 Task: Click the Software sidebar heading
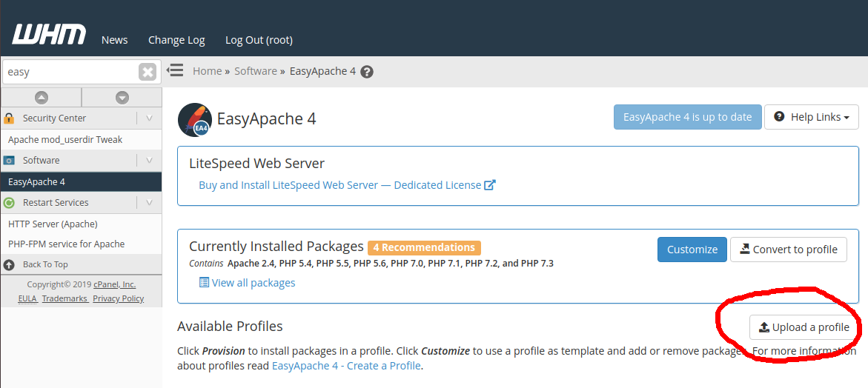[x=41, y=160]
